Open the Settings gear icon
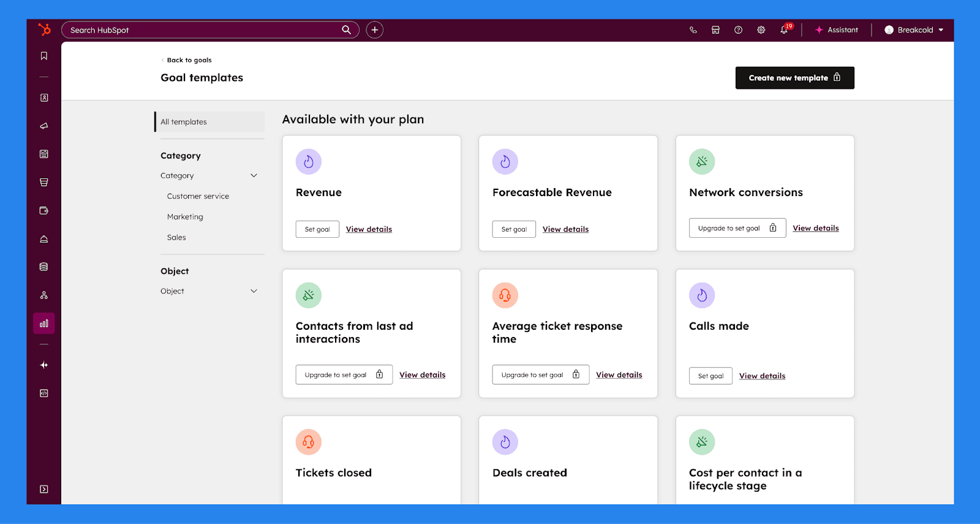This screenshot has width=980, height=524. (x=761, y=29)
